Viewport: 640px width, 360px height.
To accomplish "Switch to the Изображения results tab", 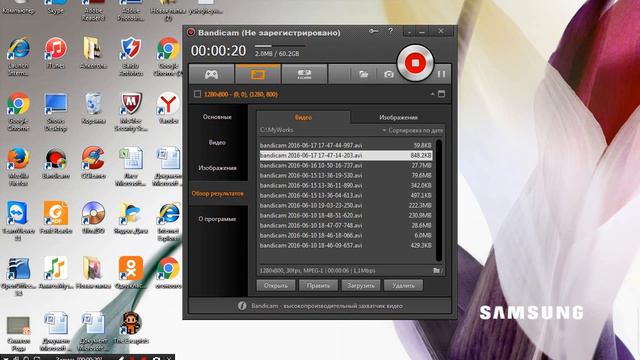I will [398, 117].
